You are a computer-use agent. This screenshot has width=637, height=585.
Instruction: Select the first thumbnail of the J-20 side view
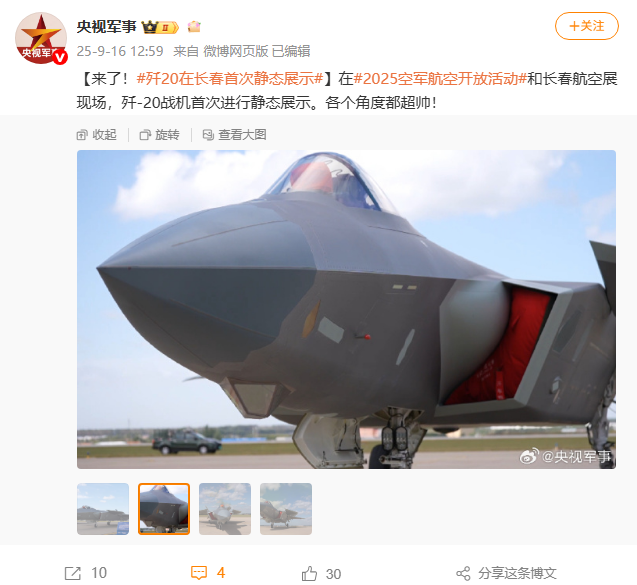103,509
